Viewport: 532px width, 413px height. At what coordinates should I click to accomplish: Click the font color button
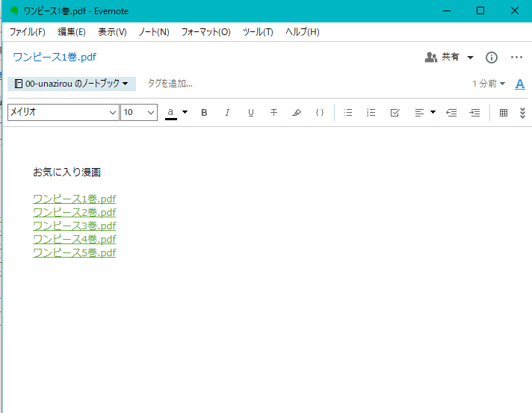[x=170, y=113]
